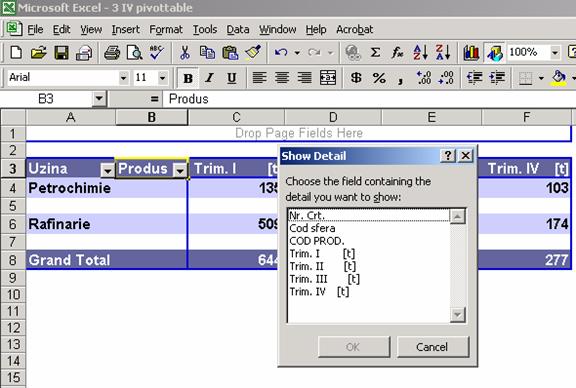Toggle Underline formatting
This screenshot has width=576, height=388.
(x=231, y=78)
